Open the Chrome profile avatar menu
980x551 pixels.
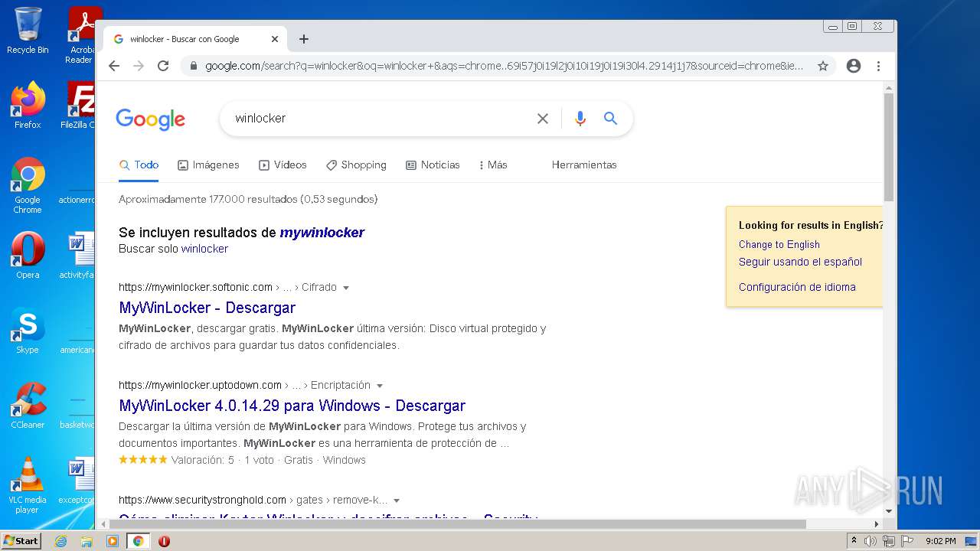click(854, 66)
